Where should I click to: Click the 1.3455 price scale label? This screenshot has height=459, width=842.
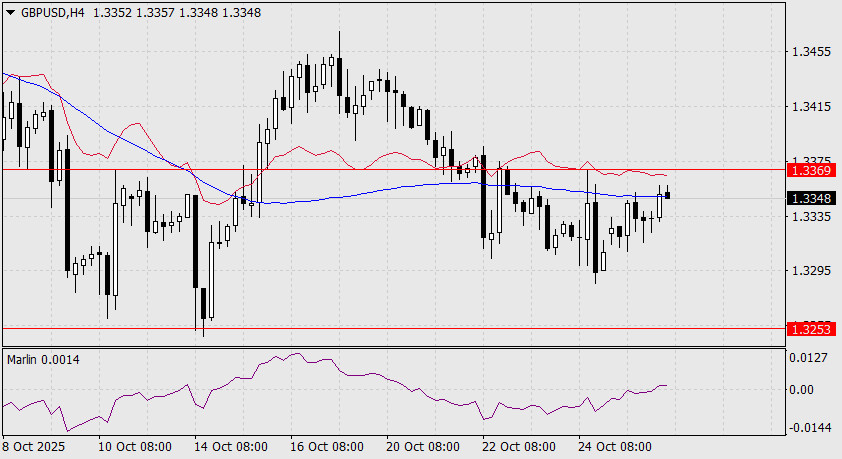tap(810, 51)
